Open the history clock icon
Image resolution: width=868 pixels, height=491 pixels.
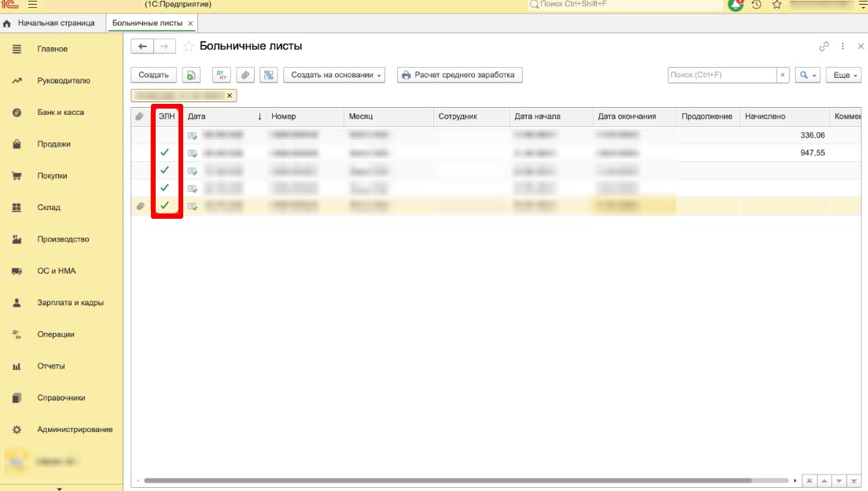coord(756,5)
